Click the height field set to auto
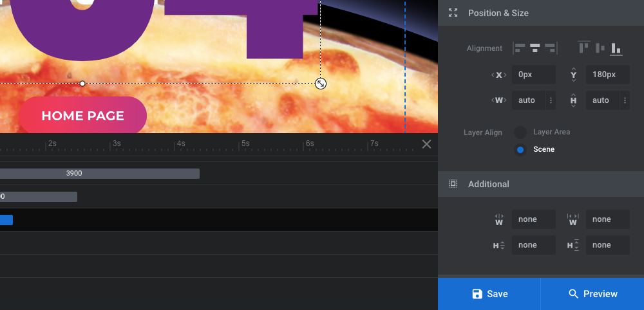The height and width of the screenshot is (310, 644). 603,100
